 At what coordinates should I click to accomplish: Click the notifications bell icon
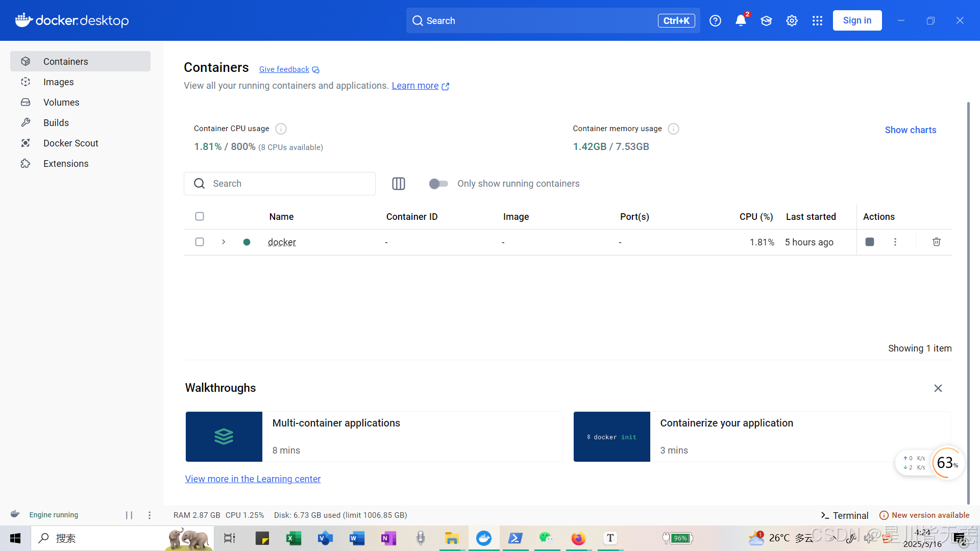coord(740,20)
